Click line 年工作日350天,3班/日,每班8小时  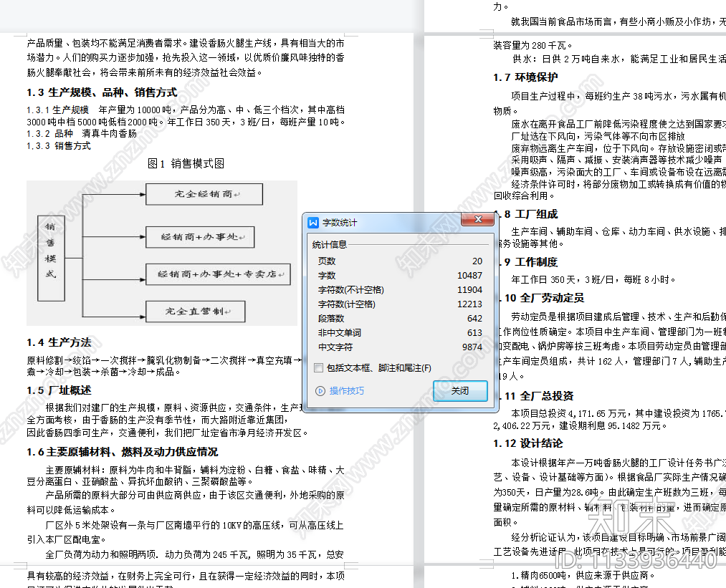tap(593, 279)
